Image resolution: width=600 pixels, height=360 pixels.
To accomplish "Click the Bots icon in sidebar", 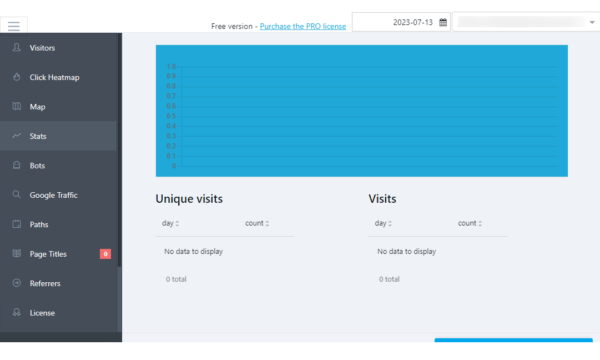I will click(x=16, y=165).
